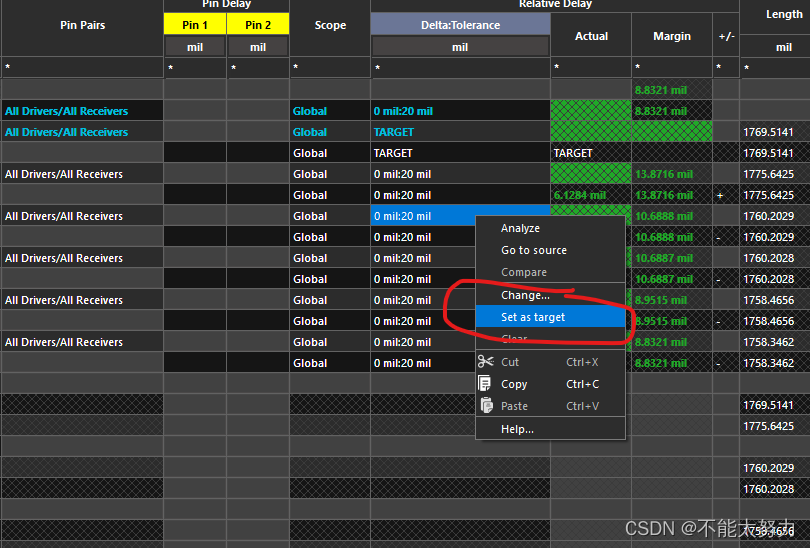Screen dimensions: 810x548
Task: Choose "Set as target" from context menu
Action: pos(533,317)
